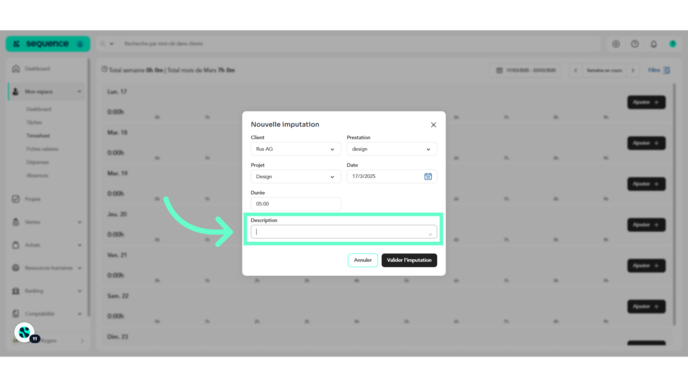Close the Nouvelle imputation dialog
This screenshot has height=387, width=688.
coord(433,125)
